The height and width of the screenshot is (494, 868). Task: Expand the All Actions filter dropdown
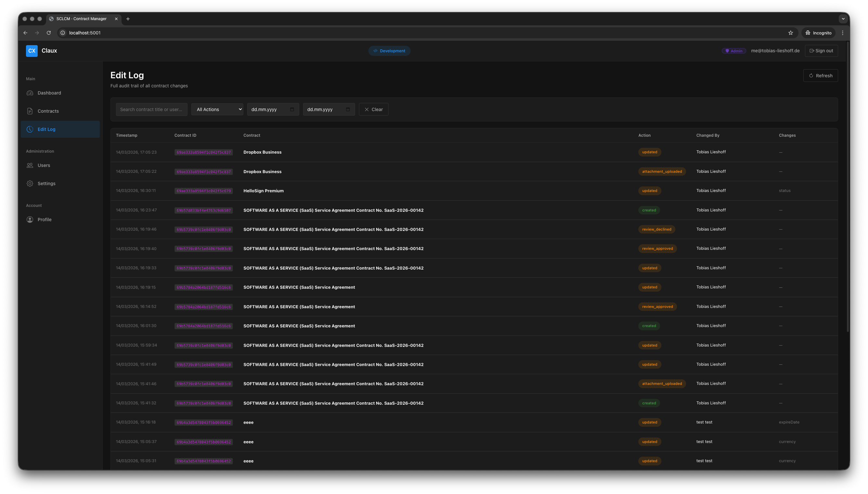(217, 109)
